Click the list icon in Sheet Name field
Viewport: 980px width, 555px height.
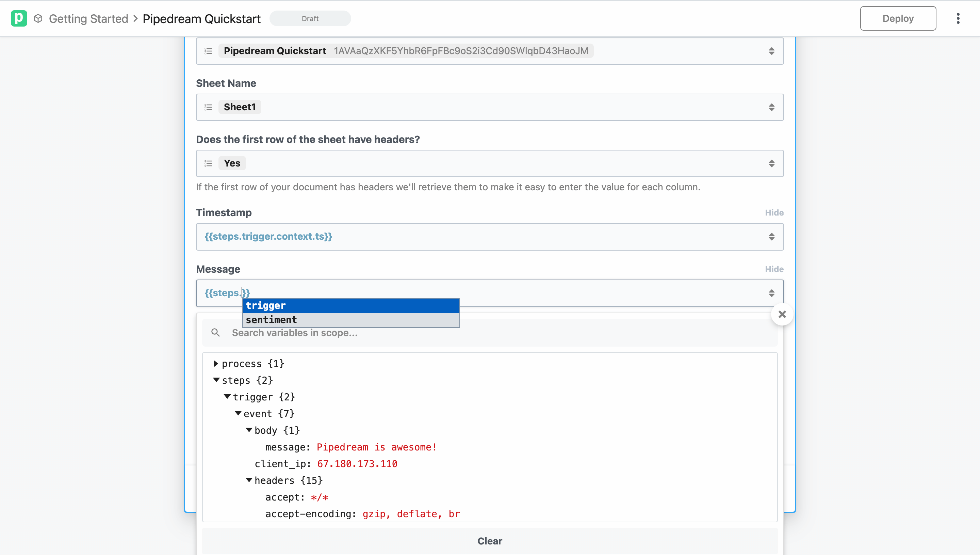pyautogui.click(x=208, y=107)
